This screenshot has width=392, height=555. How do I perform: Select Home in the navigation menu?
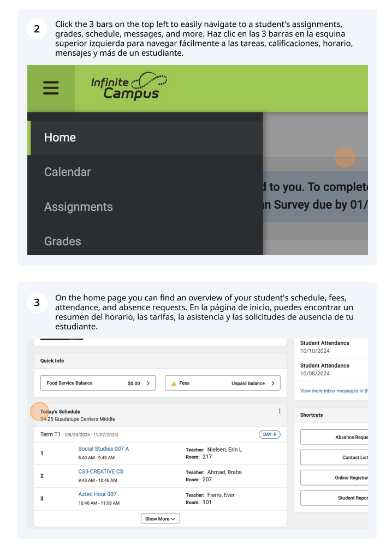pyautogui.click(x=60, y=138)
